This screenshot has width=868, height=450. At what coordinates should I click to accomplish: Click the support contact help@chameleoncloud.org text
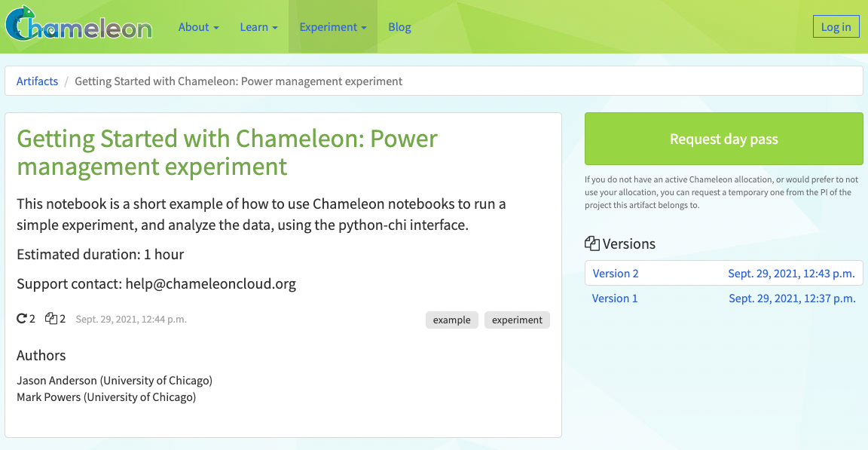click(156, 283)
